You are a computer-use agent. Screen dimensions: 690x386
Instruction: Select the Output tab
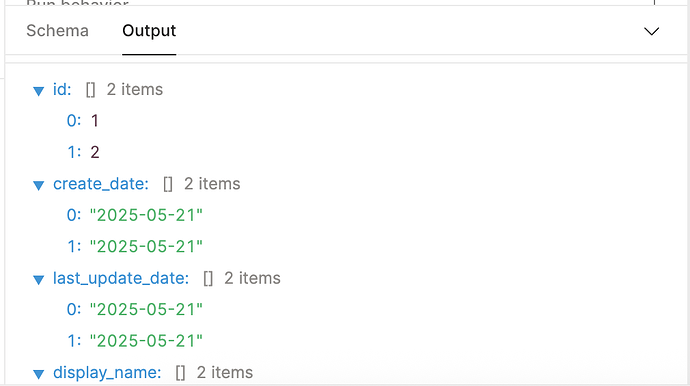(149, 31)
